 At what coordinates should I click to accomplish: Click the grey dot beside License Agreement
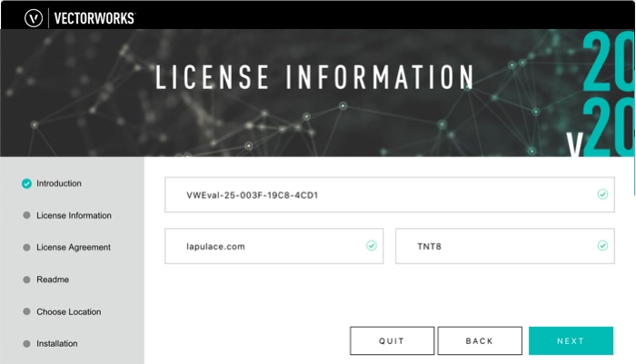pos(26,247)
